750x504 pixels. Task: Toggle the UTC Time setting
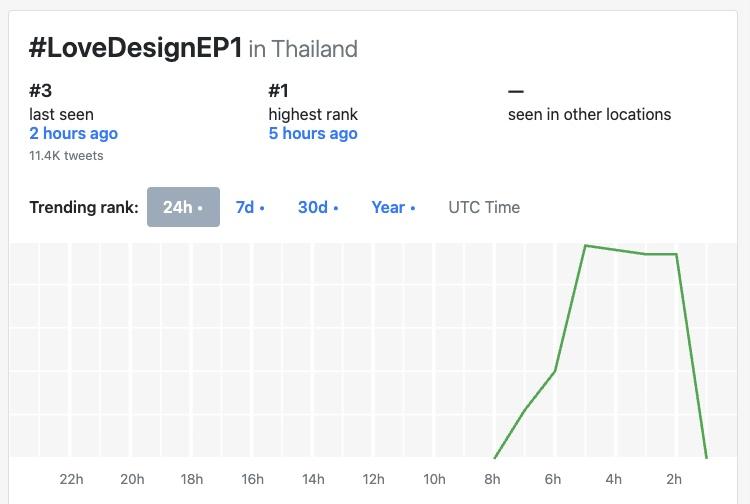coord(484,207)
